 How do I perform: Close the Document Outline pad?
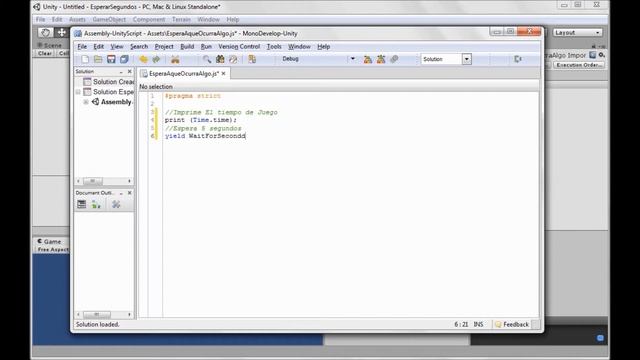(130, 193)
